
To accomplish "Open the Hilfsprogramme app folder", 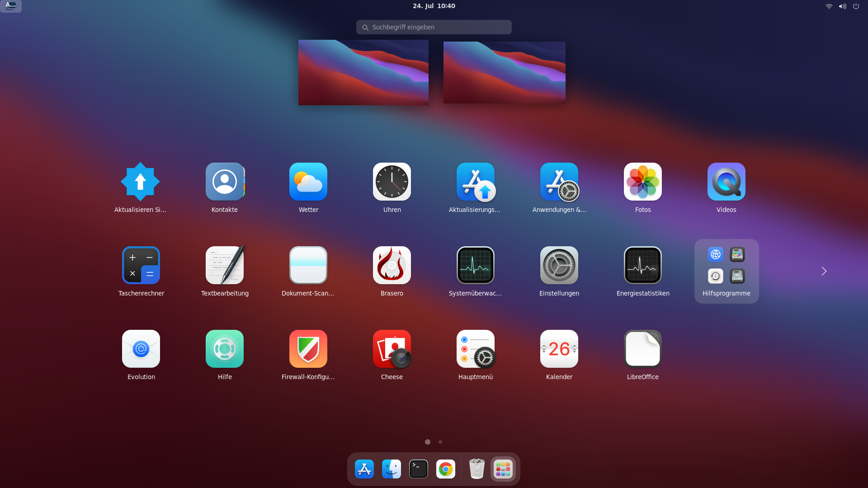I will [x=726, y=271].
